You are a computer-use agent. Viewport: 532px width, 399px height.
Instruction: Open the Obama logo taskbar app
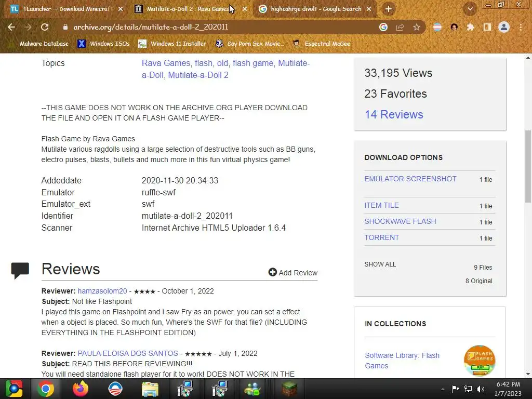[115, 389]
